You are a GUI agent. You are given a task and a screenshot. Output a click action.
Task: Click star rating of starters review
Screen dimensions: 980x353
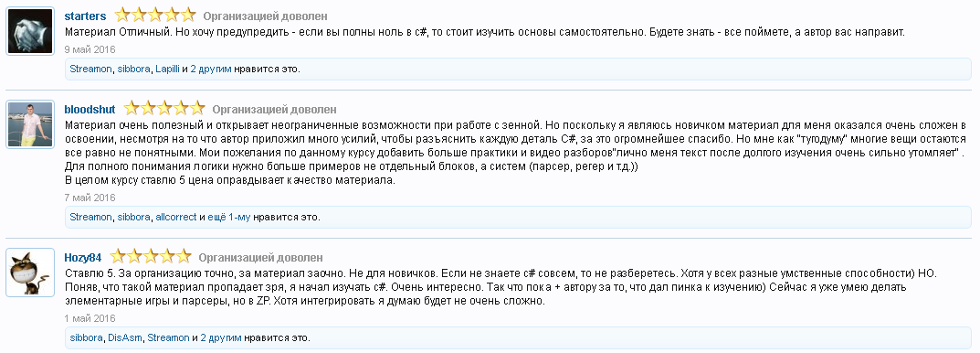155,15
